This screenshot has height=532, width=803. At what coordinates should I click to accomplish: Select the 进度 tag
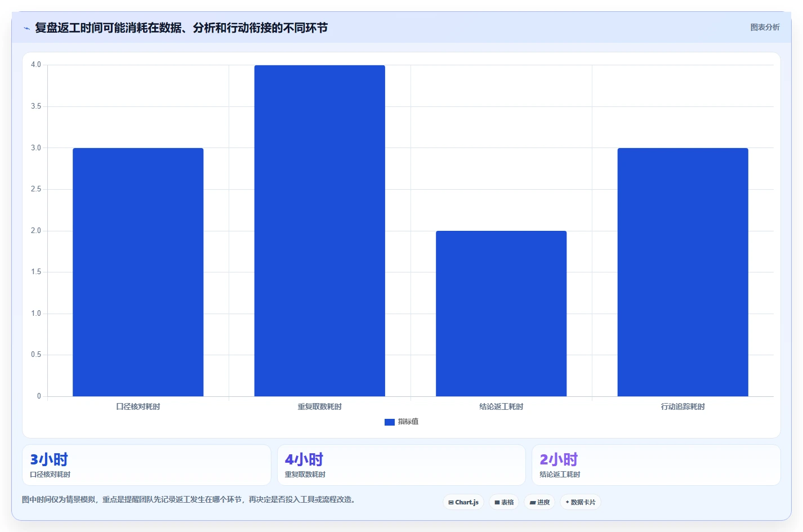coord(539,502)
